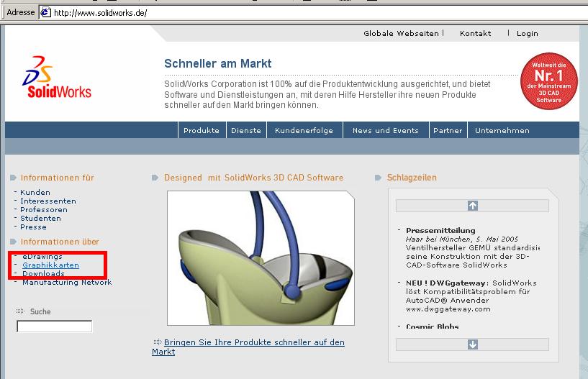Open the eDrawings link
This screenshot has width=588, height=379.
42,257
